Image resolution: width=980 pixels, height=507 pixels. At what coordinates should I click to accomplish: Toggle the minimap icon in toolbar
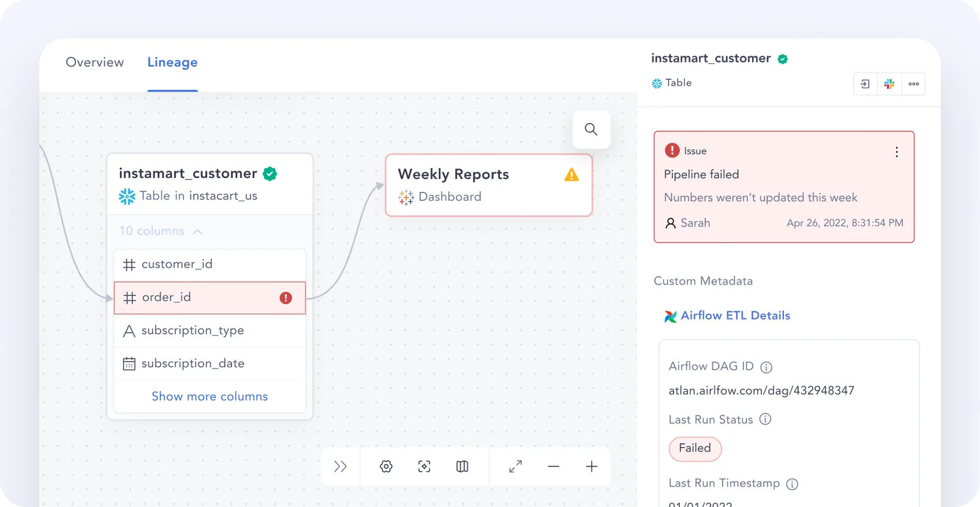[462, 467]
